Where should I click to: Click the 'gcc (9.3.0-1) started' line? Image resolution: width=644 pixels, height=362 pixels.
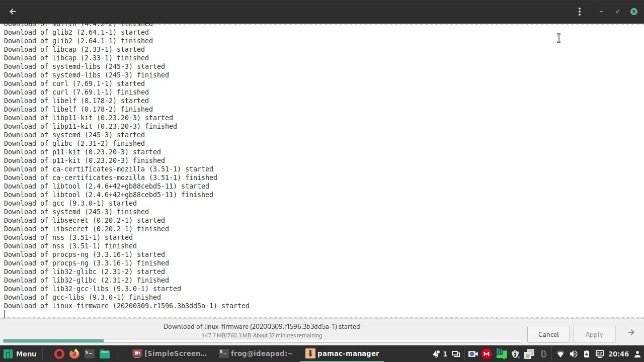tap(70, 203)
